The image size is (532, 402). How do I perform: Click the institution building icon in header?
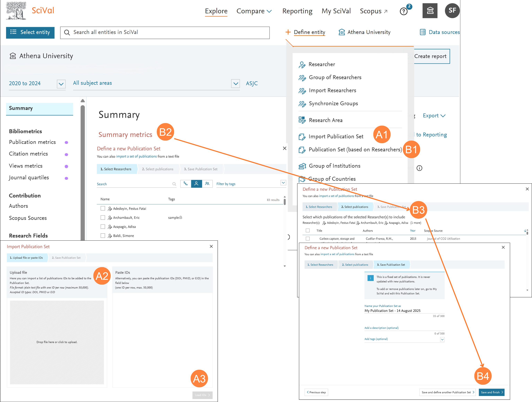(430, 11)
